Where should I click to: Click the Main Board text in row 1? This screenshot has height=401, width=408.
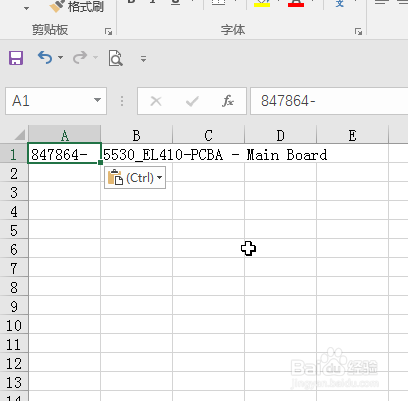click(x=287, y=155)
